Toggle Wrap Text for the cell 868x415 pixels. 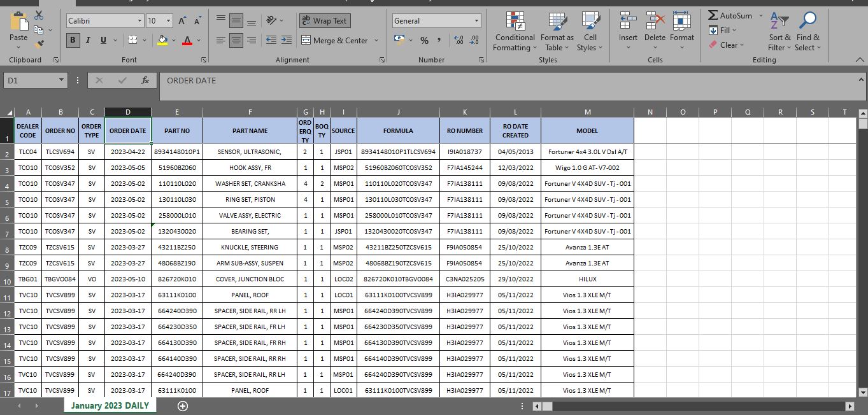click(325, 21)
